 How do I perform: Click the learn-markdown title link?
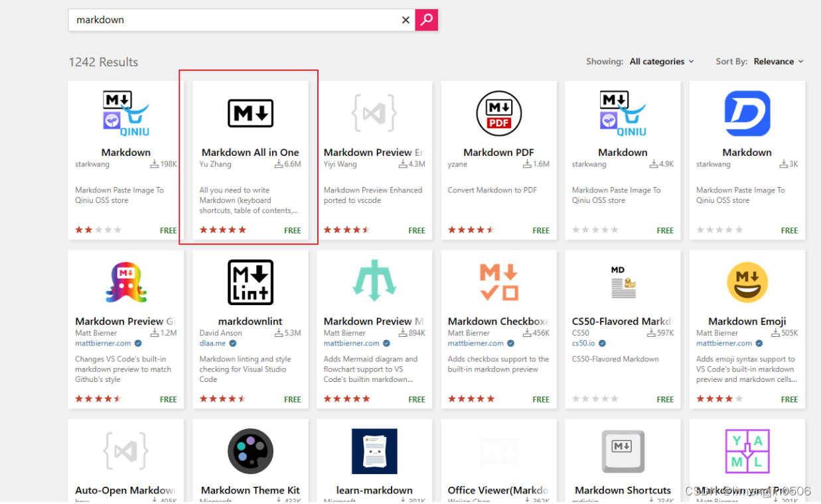point(374,490)
